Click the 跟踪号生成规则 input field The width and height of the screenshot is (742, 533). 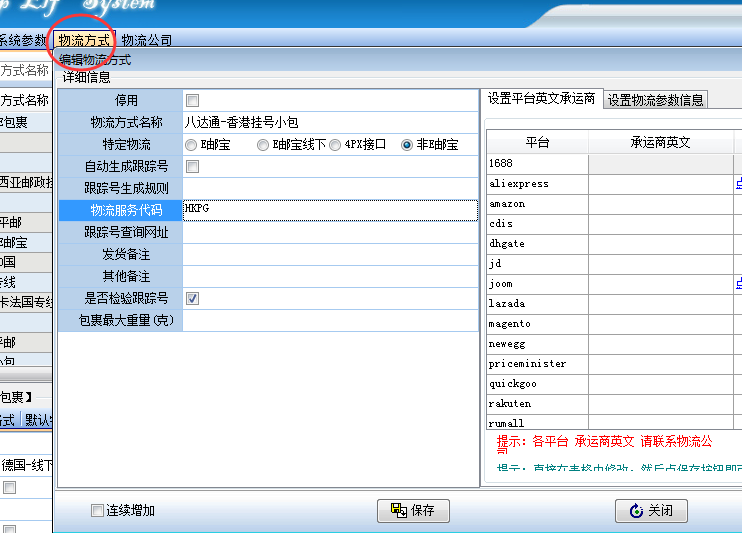(330, 188)
